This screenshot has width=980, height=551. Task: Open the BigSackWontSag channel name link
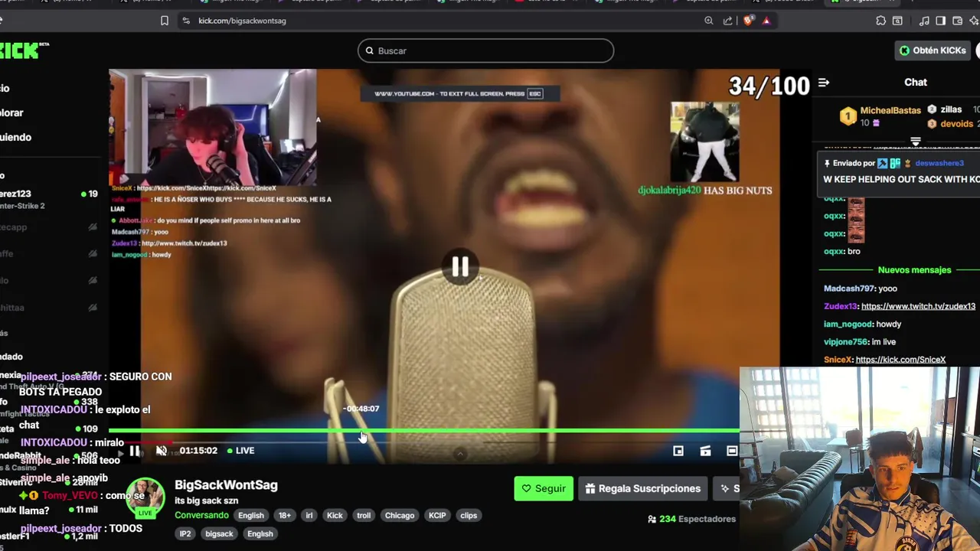226,484
